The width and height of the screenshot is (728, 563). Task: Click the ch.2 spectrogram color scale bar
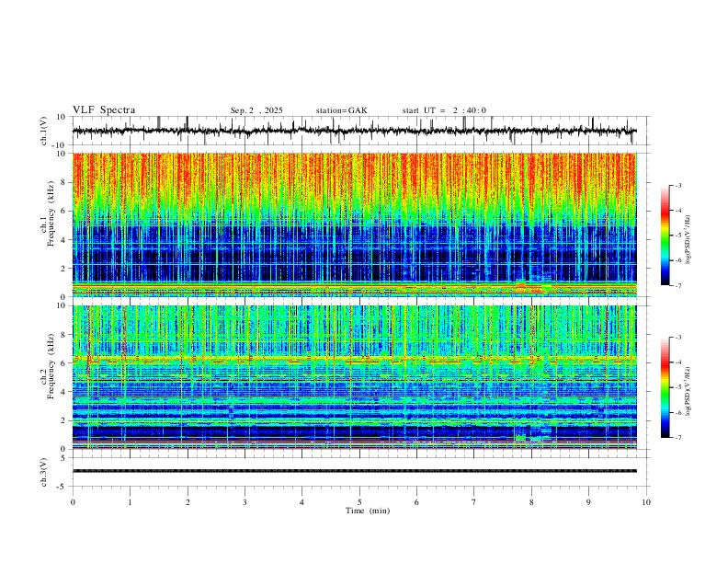coord(665,387)
